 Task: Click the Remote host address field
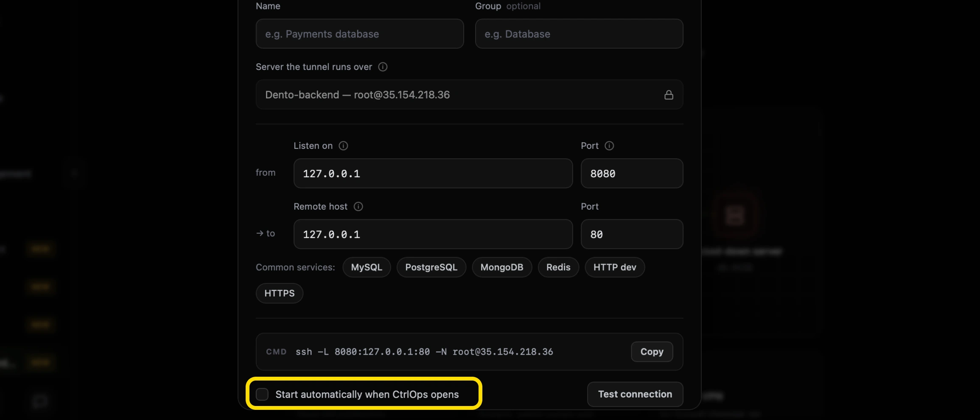[x=433, y=234]
